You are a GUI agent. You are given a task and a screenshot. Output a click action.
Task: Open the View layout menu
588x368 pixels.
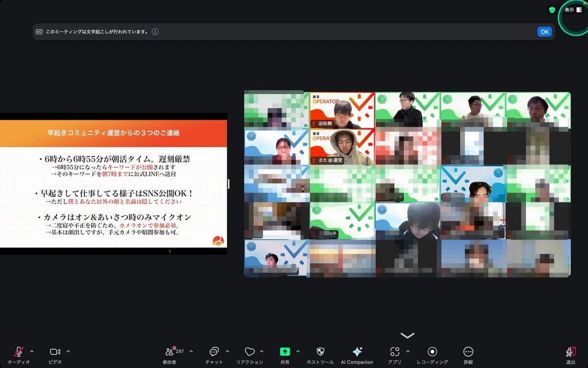(573, 10)
